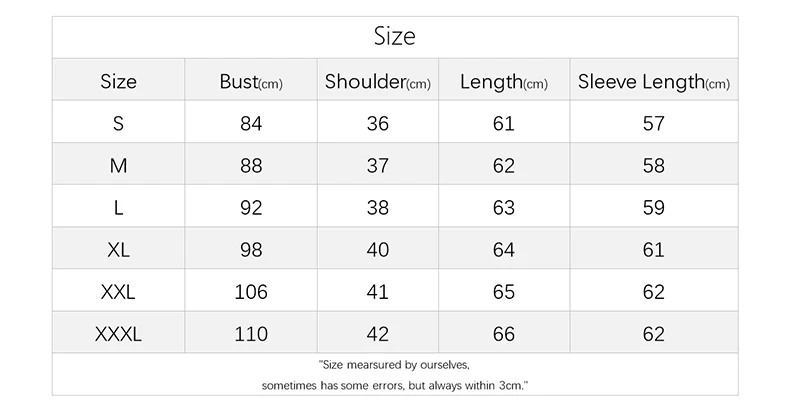Select the XXXL size row label
This screenshot has height=413, width=790.
point(118,334)
